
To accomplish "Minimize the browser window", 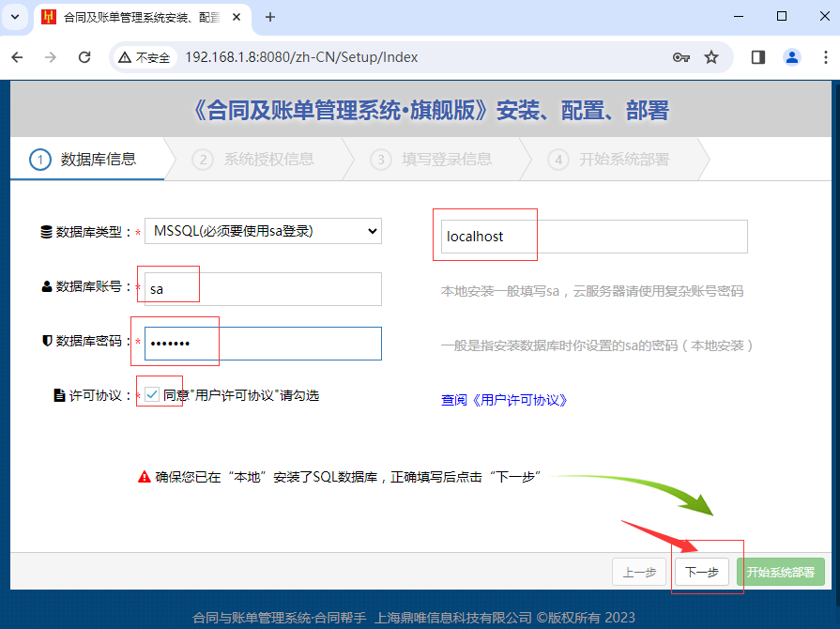I will pyautogui.click(x=739, y=17).
